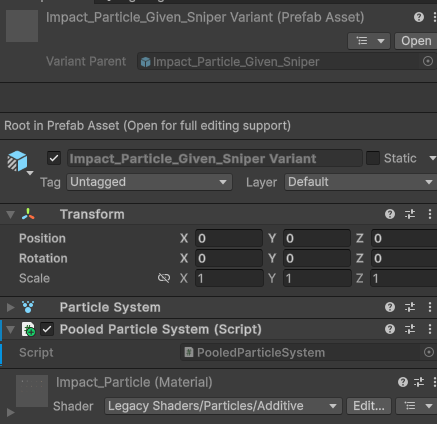Click Transform preset sliders icon
The image size is (437, 424).
(410, 214)
